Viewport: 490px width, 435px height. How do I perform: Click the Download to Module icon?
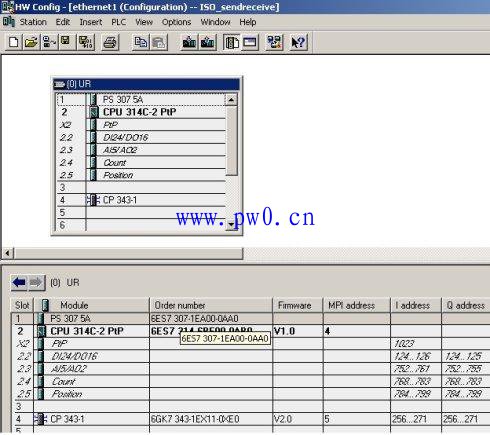[x=189, y=42]
